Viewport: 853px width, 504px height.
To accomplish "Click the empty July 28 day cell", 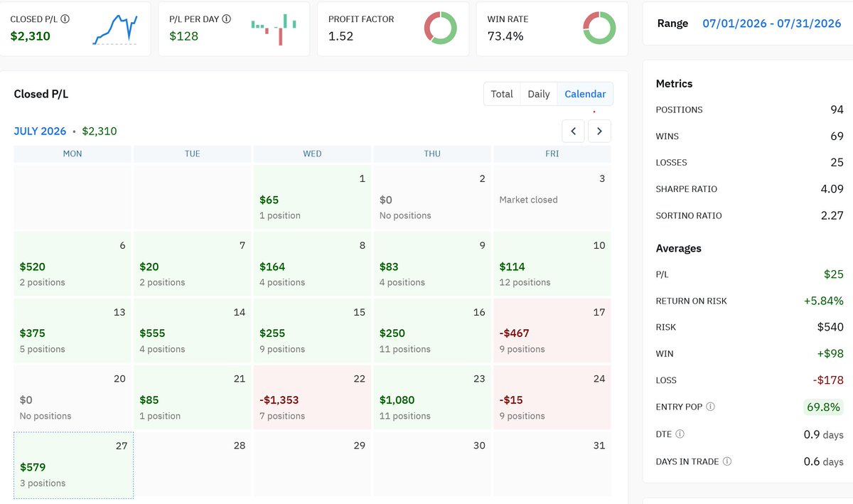I will pyautogui.click(x=193, y=464).
